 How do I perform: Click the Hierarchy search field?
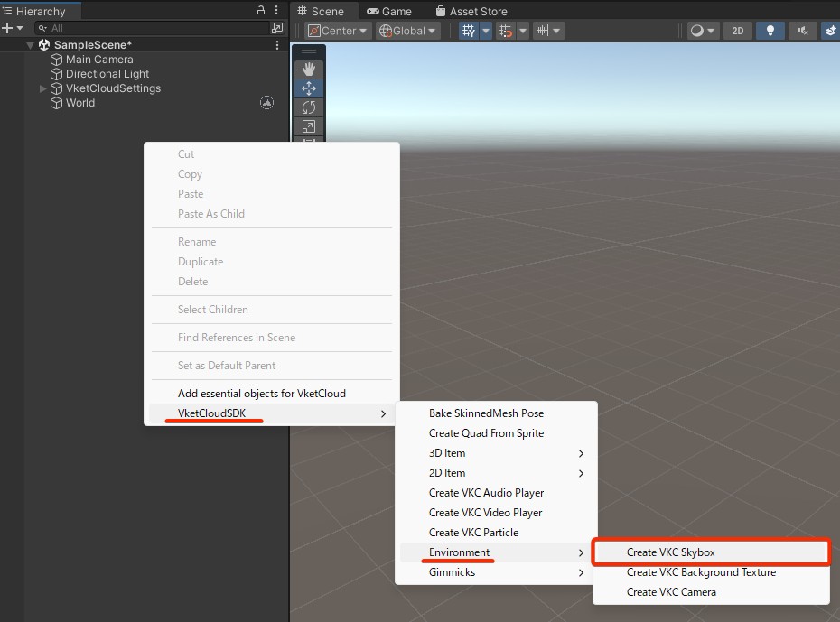click(x=154, y=28)
